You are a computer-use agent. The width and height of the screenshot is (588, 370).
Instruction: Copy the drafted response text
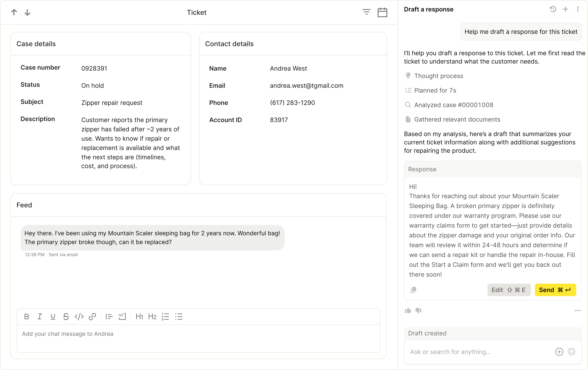click(413, 290)
